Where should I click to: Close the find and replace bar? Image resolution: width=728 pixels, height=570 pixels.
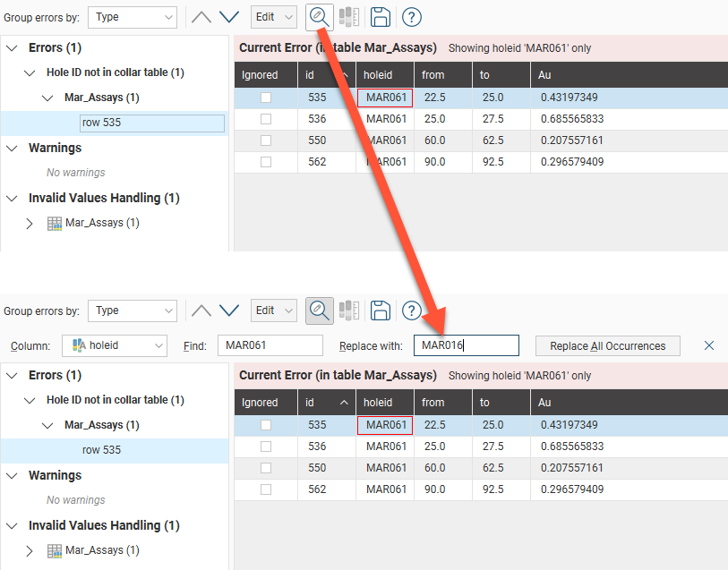[x=709, y=345]
